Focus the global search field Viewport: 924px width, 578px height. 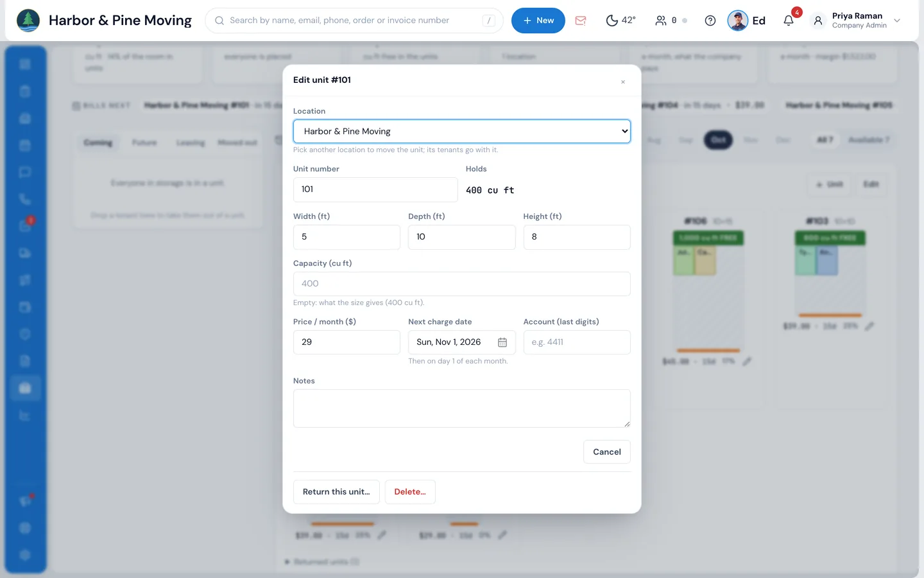point(354,21)
